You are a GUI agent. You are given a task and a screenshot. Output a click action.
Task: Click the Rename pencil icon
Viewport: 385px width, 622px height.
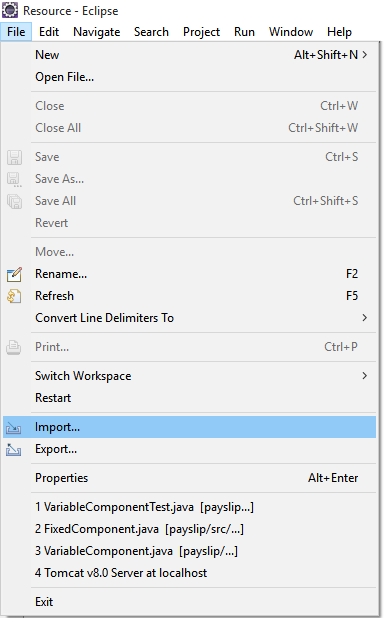click(x=14, y=274)
